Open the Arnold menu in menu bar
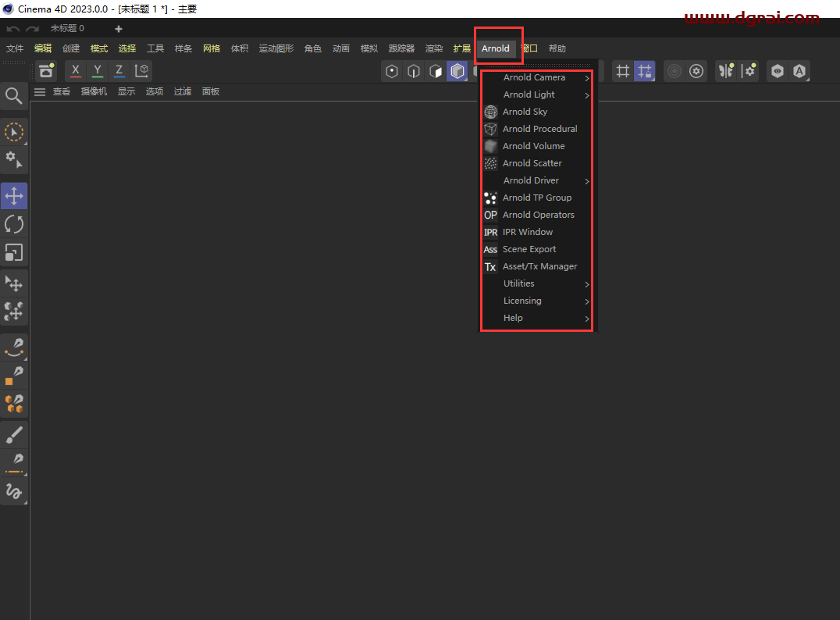The height and width of the screenshot is (620, 840). (x=496, y=48)
